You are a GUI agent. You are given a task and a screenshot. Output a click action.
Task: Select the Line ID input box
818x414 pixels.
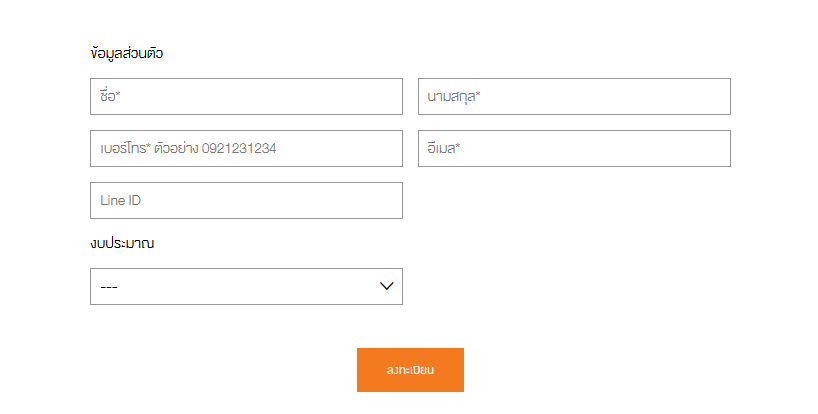[x=246, y=200]
